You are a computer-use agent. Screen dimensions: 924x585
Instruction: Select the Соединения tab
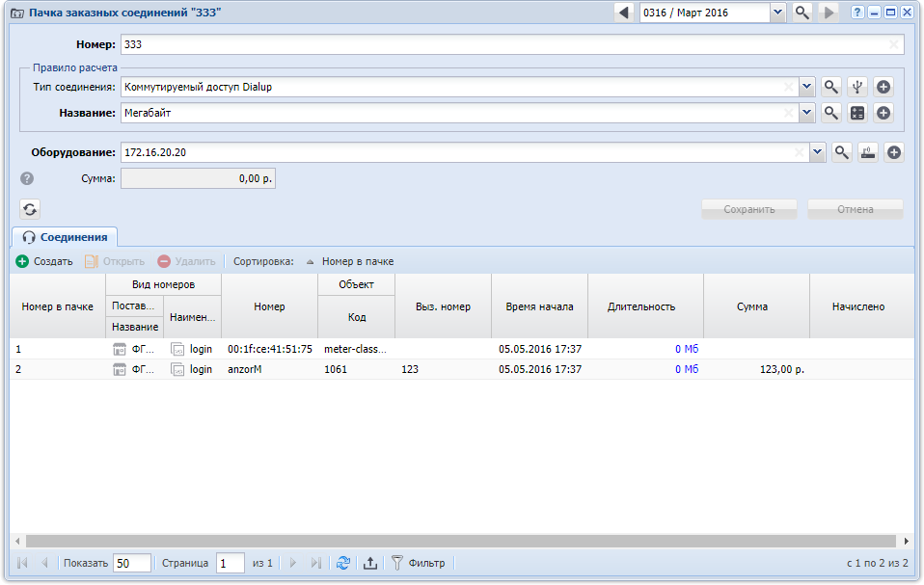point(65,237)
